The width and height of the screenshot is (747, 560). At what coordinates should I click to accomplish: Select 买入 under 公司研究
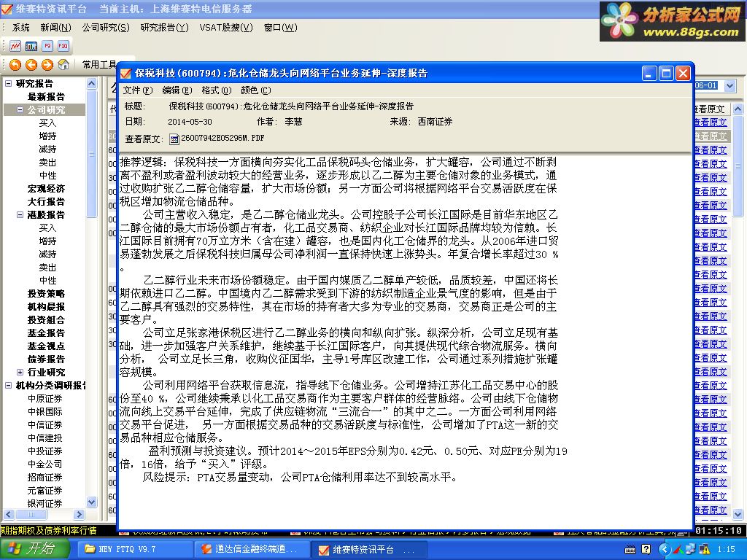tap(47, 122)
